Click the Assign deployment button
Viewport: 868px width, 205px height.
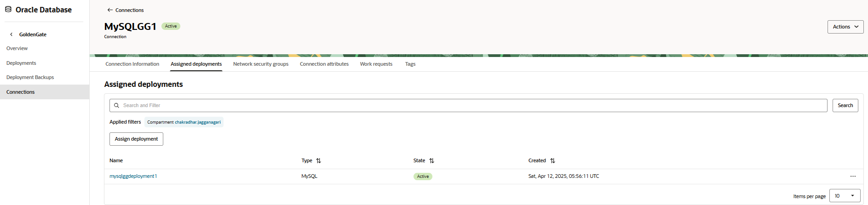click(x=136, y=139)
